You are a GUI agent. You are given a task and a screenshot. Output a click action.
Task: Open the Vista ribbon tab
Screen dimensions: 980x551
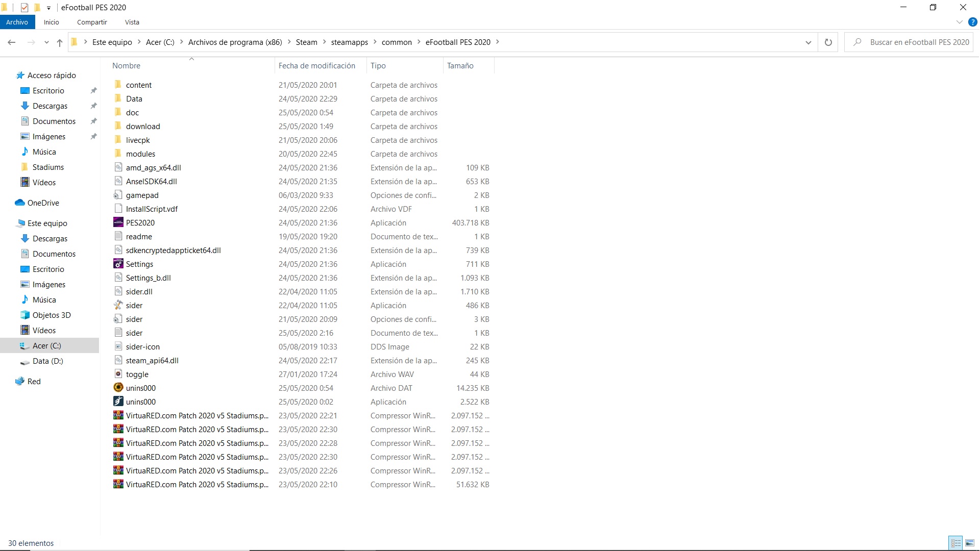coord(132,22)
